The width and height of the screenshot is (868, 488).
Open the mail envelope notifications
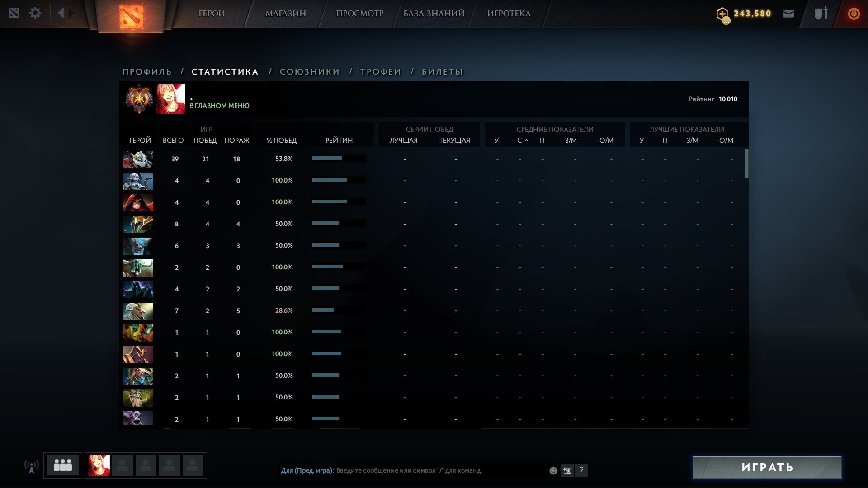coord(788,14)
